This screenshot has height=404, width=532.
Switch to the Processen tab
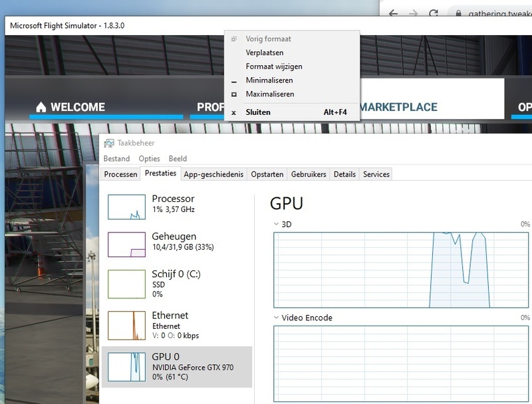[120, 174]
